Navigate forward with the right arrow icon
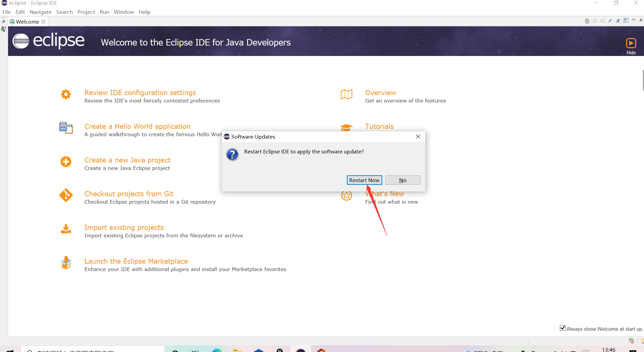This screenshot has width=644, height=352. tap(603, 21)
